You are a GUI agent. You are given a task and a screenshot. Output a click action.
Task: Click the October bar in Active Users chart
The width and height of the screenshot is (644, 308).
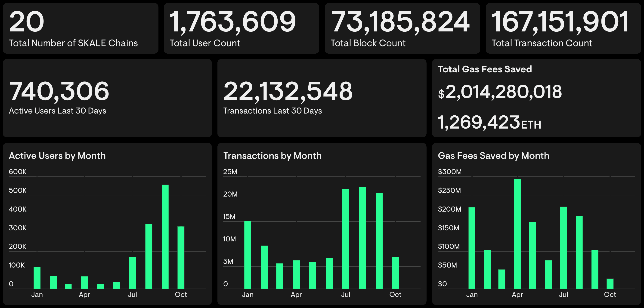(181, 258)
